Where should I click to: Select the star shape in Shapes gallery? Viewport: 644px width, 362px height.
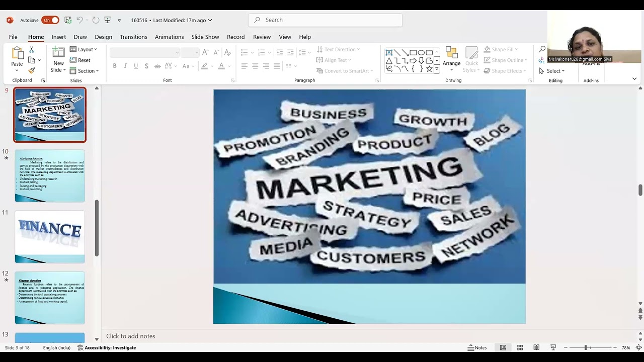(429, 69)
